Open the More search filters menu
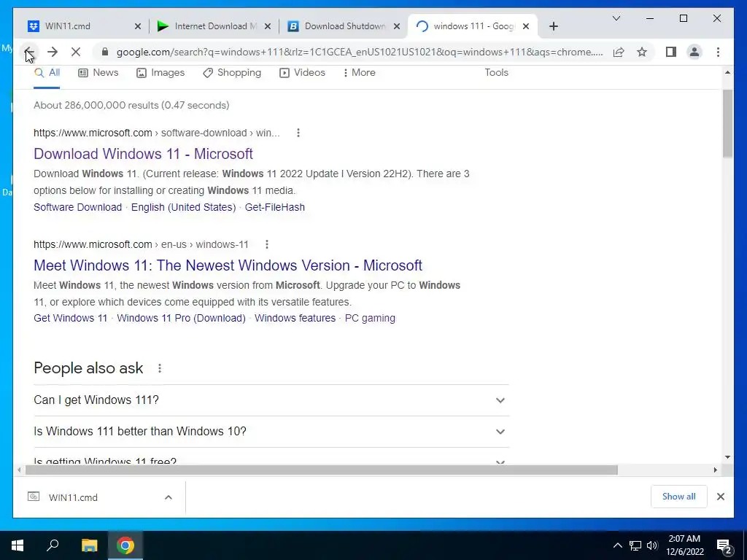This screenshot has width=747, height=560. coord(359,73)
